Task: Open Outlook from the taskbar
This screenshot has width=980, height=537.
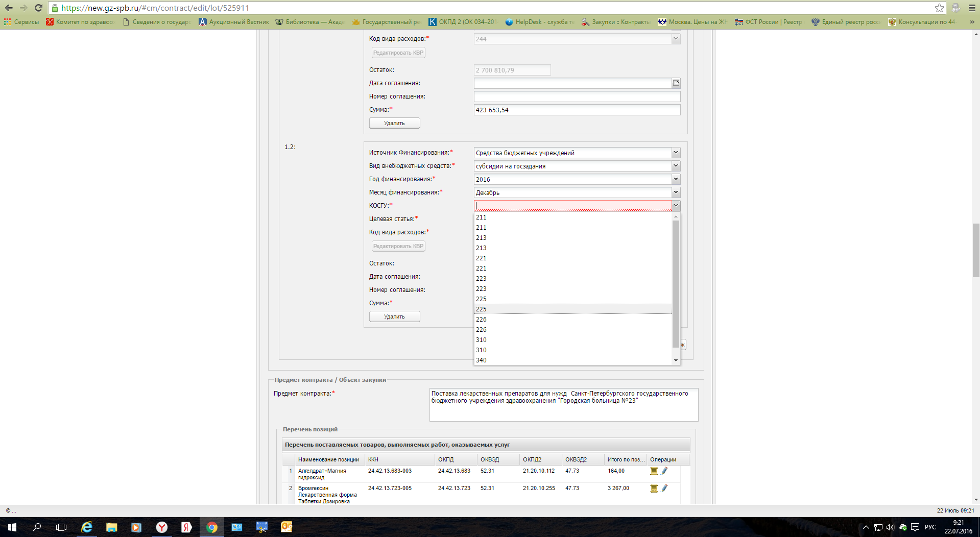Action: (x=286, y=527)
